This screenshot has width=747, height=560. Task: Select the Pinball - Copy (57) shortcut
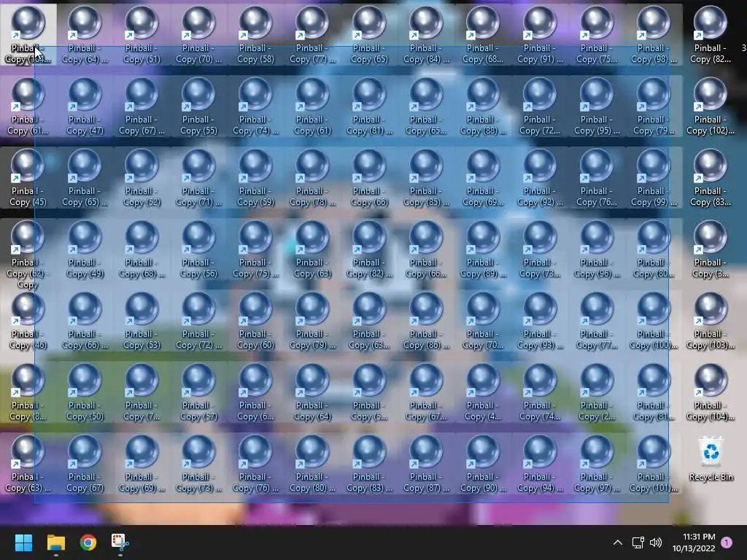pos(198,392)
